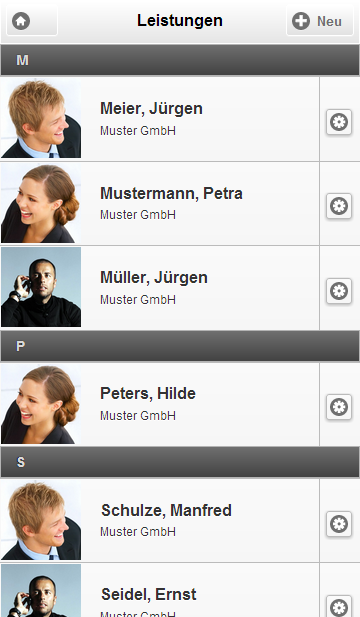360x617 pixels.
Task: Choose the Seidel, Ernst list entry
Action: point(160,590)
